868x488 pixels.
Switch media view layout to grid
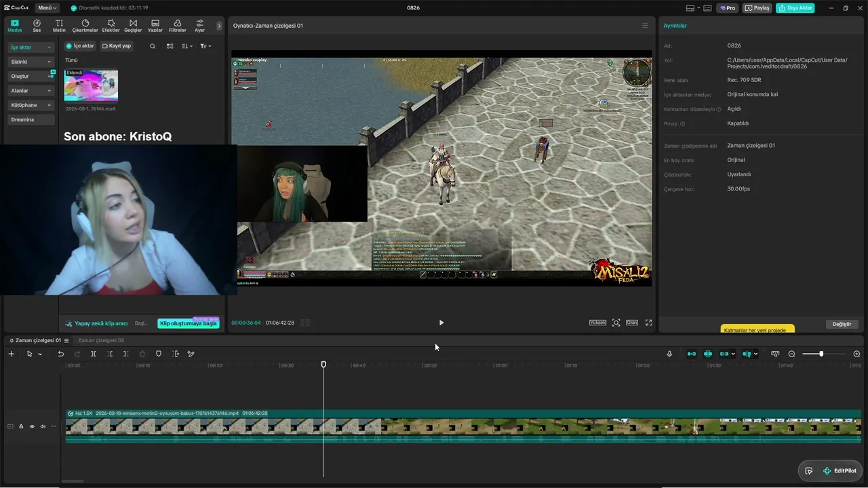pos(170,46)
